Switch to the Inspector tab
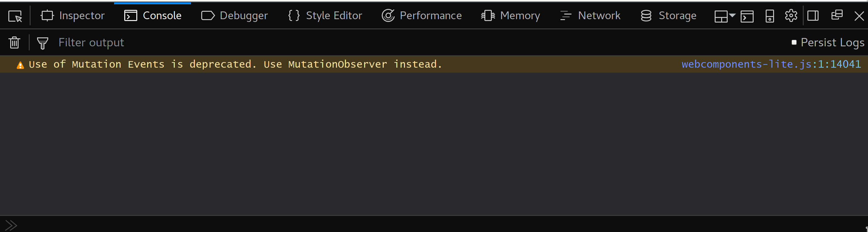 pos(72,15)
